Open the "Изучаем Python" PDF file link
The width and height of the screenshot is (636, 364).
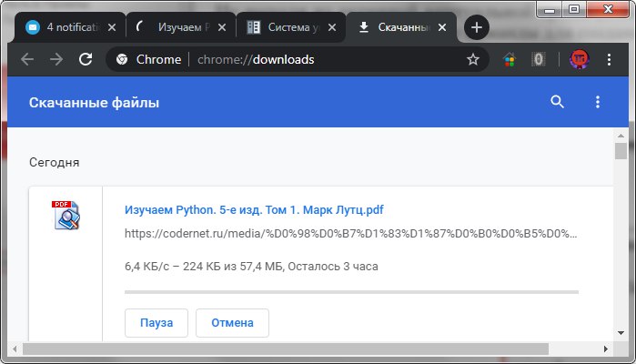tap(259, 209)
